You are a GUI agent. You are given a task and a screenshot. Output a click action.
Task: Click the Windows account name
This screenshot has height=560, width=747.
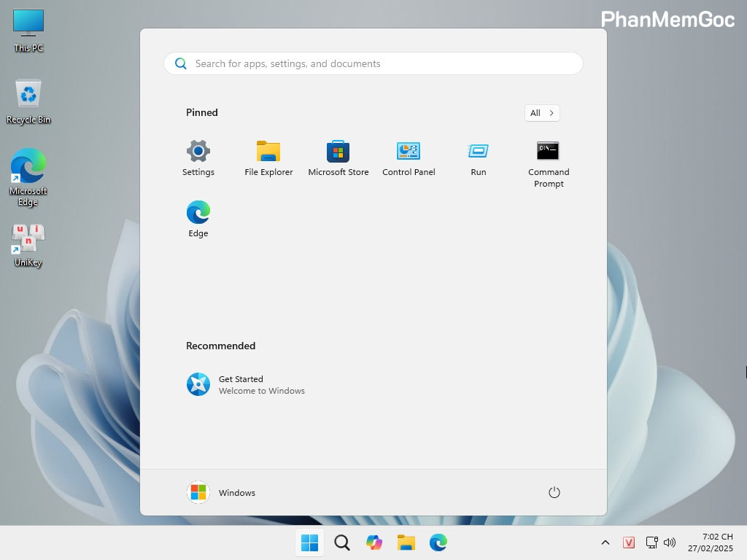click(x=236, y=493)
